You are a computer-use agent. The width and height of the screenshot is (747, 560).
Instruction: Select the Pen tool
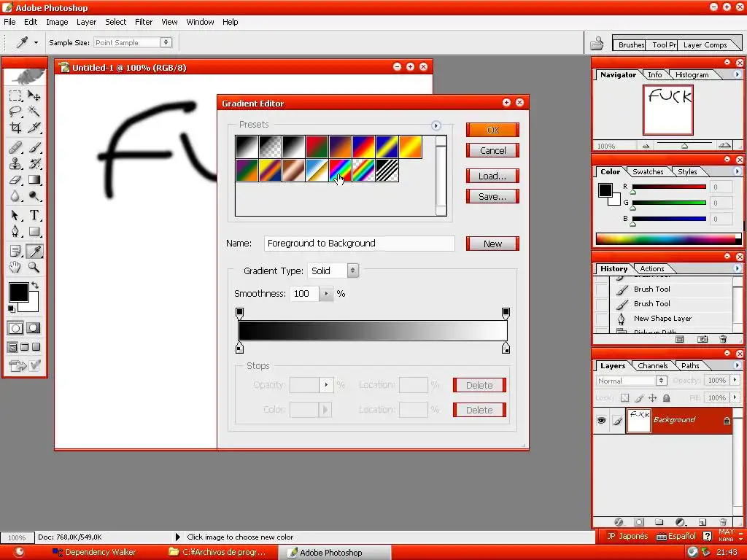15,231
